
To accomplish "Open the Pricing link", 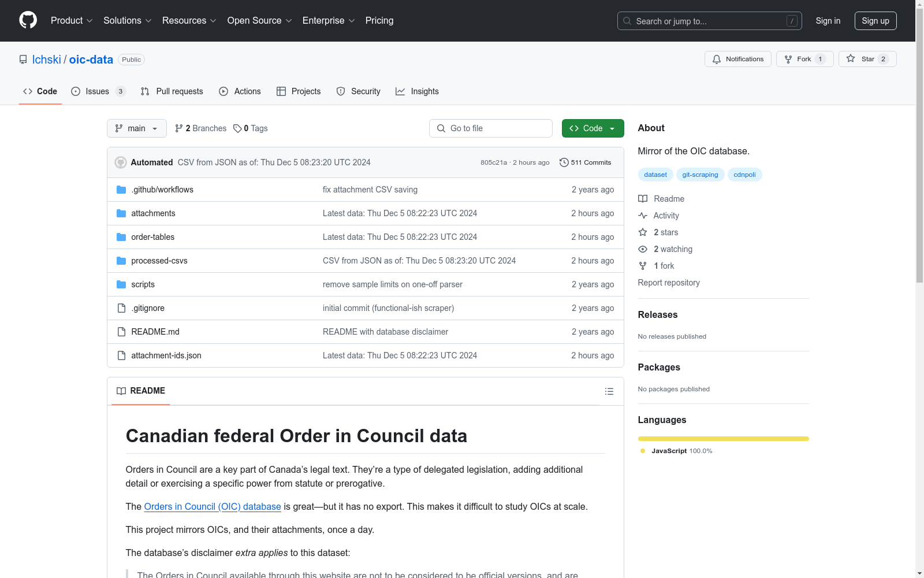I will click(x=379, y=20).
